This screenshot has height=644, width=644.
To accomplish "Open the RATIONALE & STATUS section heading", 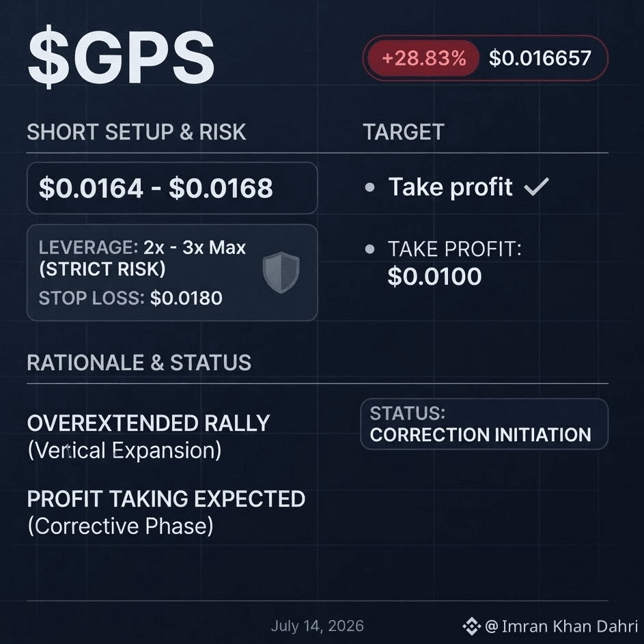I will [x=139, y=363].
